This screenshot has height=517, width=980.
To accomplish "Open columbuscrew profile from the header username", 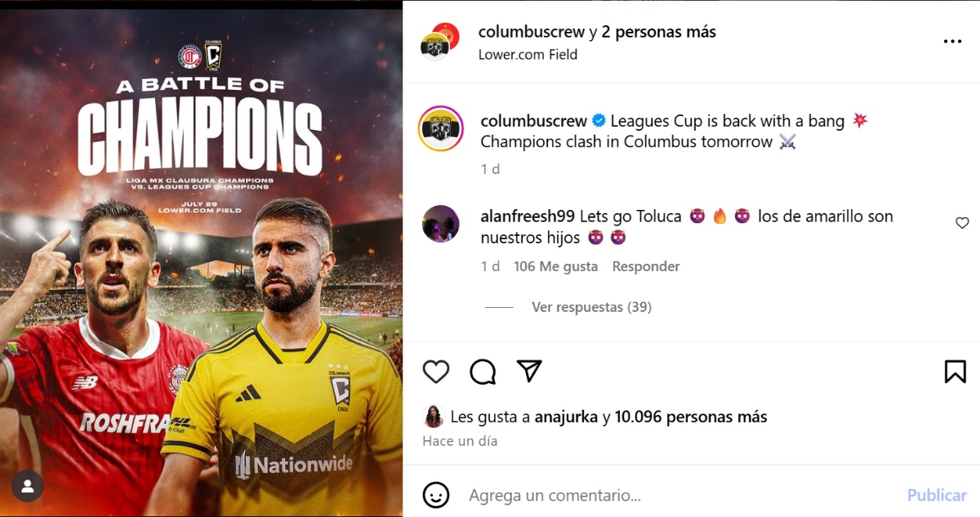I will (532, 32).
